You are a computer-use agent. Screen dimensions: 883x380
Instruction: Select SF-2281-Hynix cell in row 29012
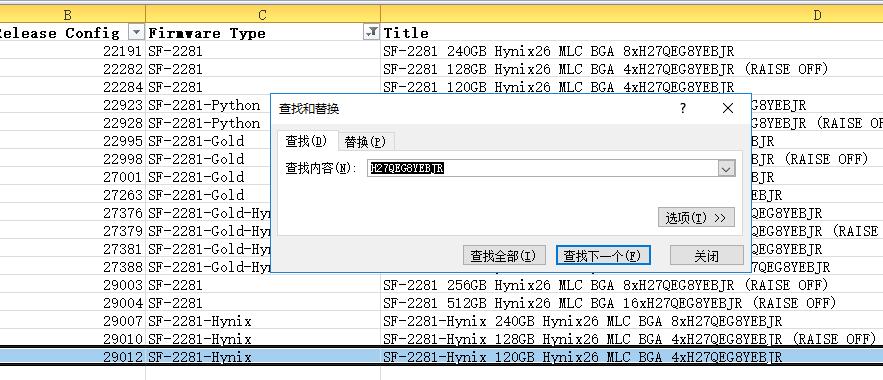pos(263,357)
